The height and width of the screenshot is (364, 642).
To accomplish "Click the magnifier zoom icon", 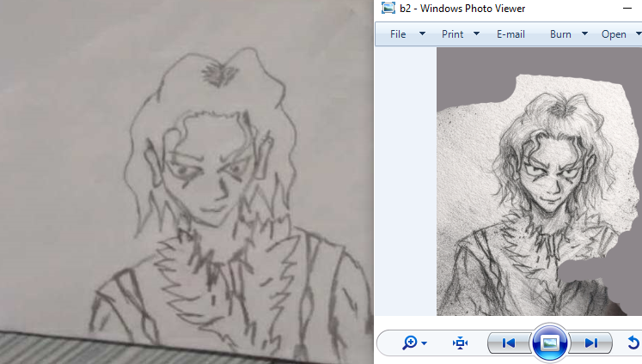I will click(409, 343).
